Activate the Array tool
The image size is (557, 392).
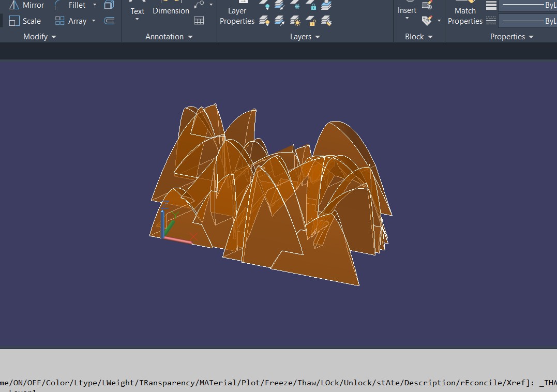point(71,21)
